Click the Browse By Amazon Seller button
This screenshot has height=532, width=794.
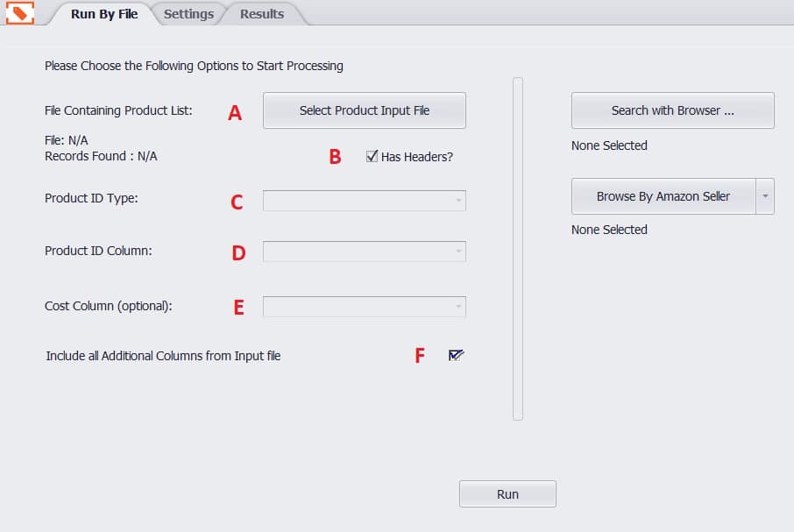[663, 196]
